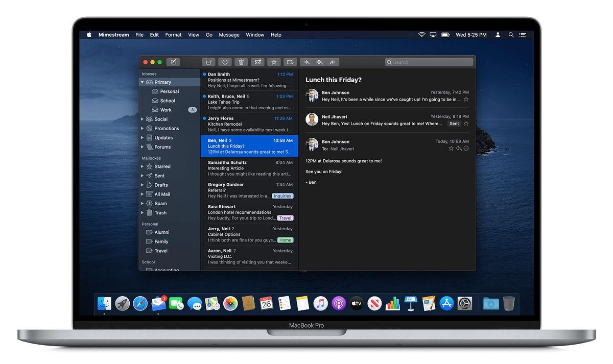Open the Message menu
Viewport: 613px width, 364px height.
pos(229,35)
